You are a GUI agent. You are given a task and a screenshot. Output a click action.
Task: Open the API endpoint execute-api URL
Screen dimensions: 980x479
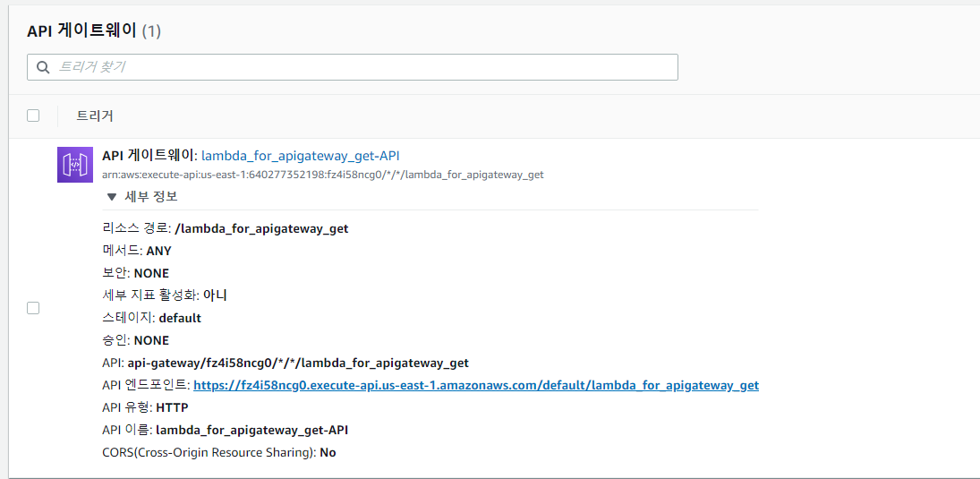[x=476, y=385]
